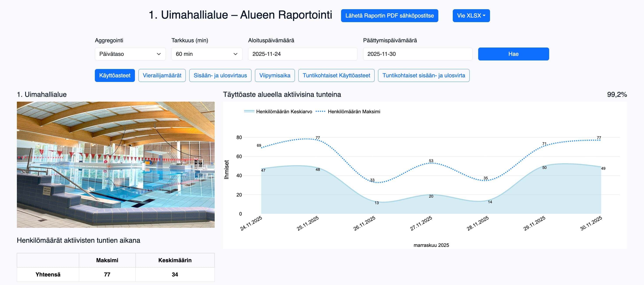The height and width of the screenshot is (285, 644).
Task: Click the swimming hall photo
Action: (x=115, y=165)
